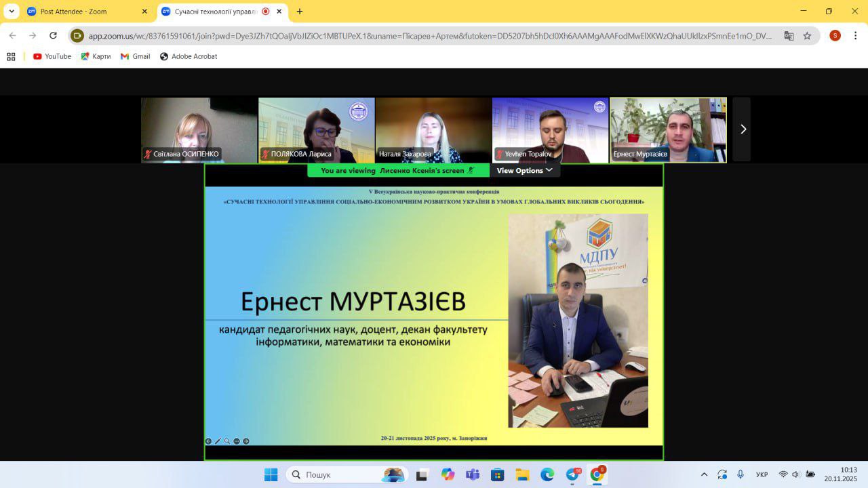This screenshot has height=488, width=868.
Task: Open Telegram from the taskbar
Action: click(x=572, y=474)
